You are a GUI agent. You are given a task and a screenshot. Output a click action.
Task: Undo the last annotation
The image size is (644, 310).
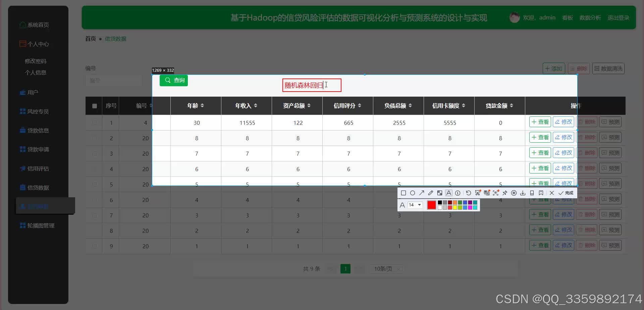(x=469, y=193)
